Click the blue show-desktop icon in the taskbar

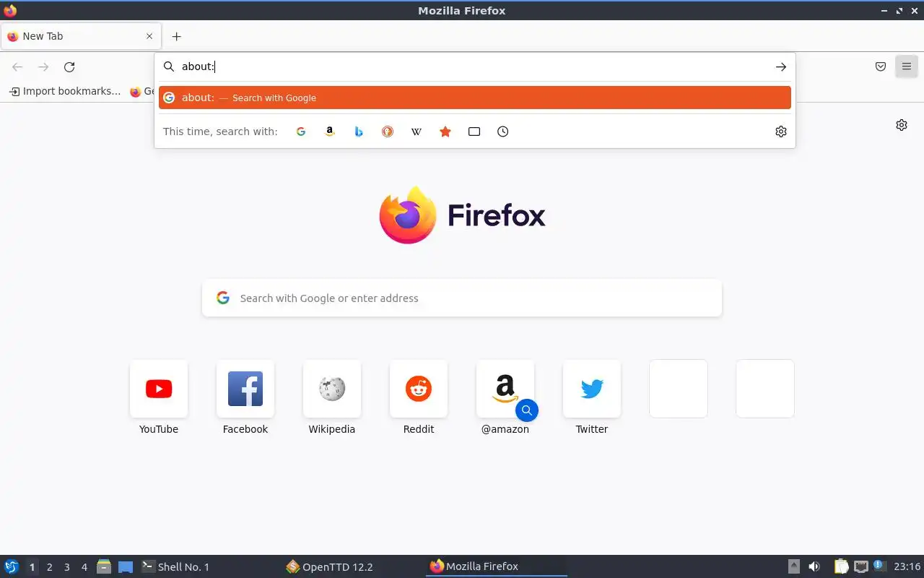pyautogui.click(x=126, y=567)
